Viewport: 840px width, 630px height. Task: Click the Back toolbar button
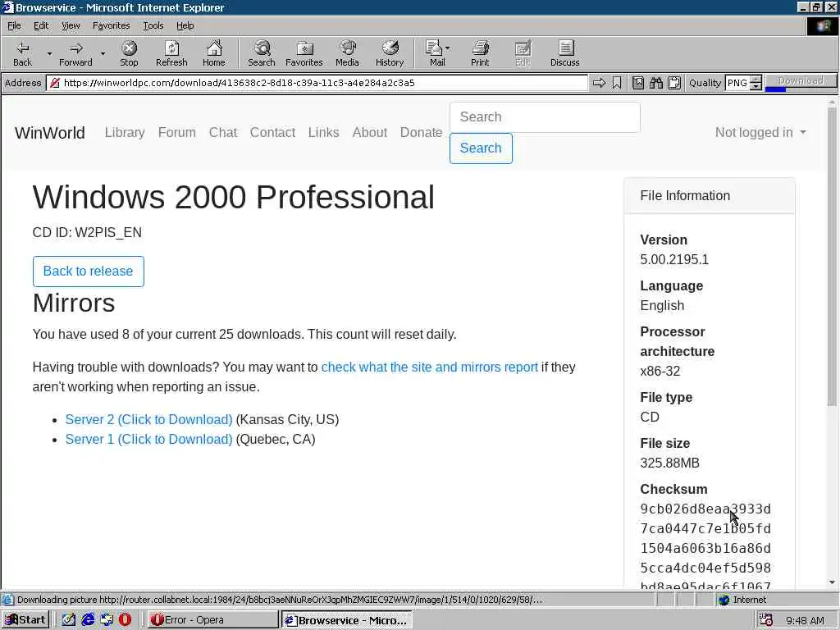click(22, 53)
